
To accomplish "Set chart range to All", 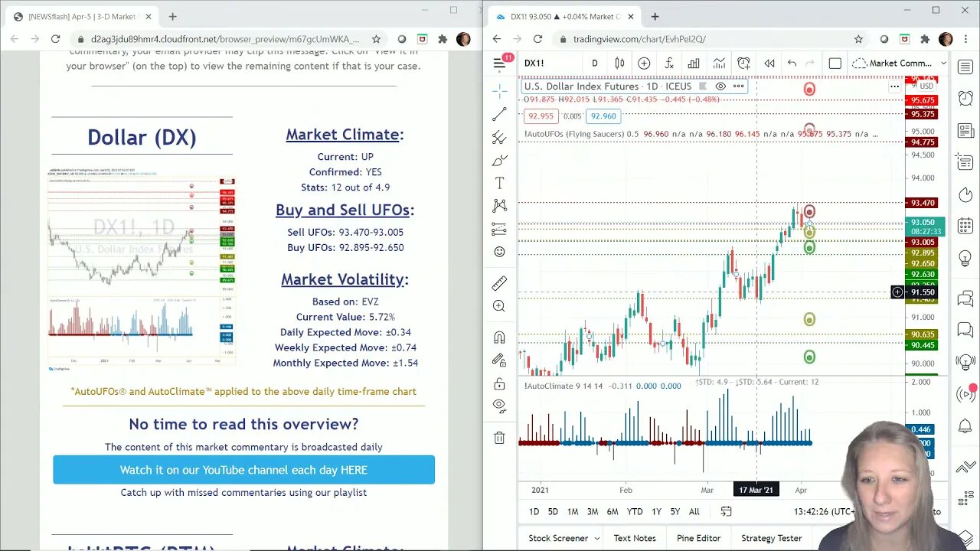I will tap(694, 511).
